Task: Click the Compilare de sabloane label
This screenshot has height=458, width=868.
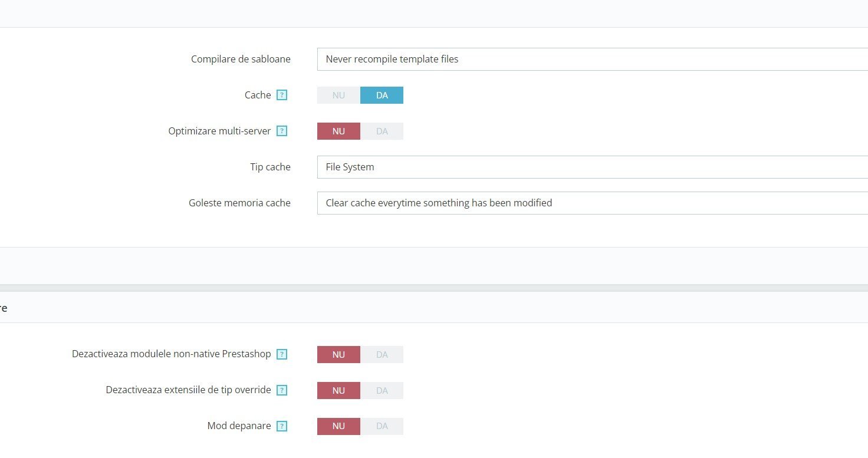Action: [x=241, y=59]
